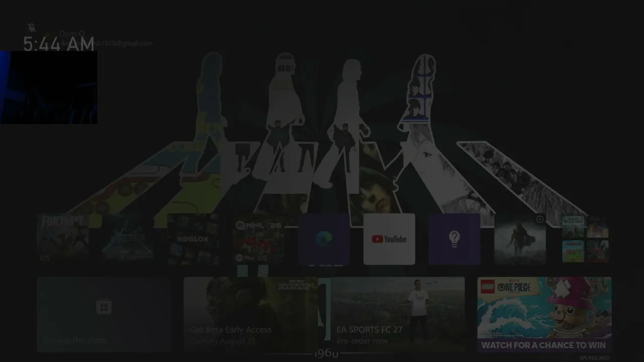
Task: Open the LEGO One Piece sponsored ad
Action: 544,314
